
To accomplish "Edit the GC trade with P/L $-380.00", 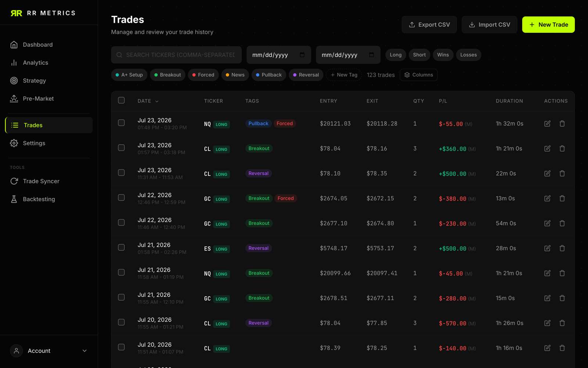I will tap(547, 198).
